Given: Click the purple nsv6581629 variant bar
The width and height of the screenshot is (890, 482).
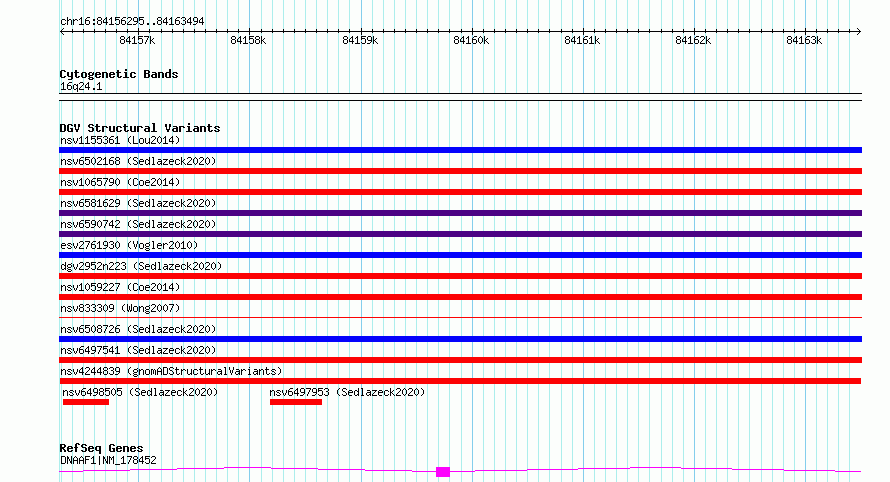Looking at the screenshot, I should tap(460, 213).
